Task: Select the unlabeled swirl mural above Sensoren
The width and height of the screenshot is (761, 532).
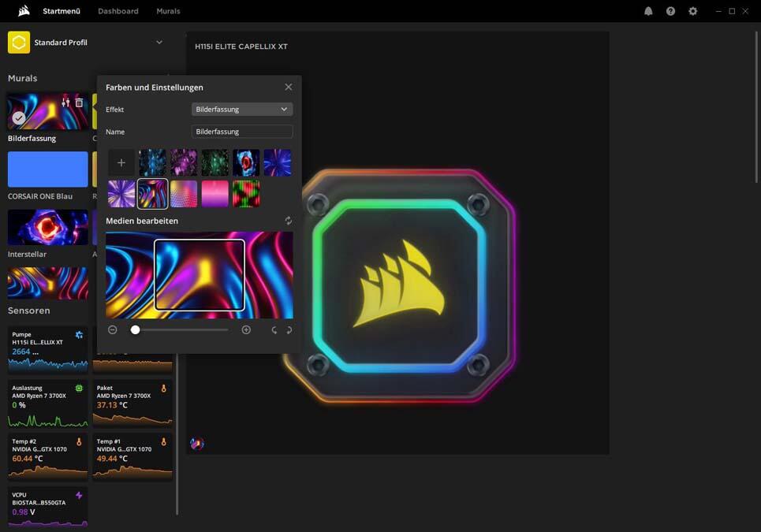Action: [x=48, y=283]
